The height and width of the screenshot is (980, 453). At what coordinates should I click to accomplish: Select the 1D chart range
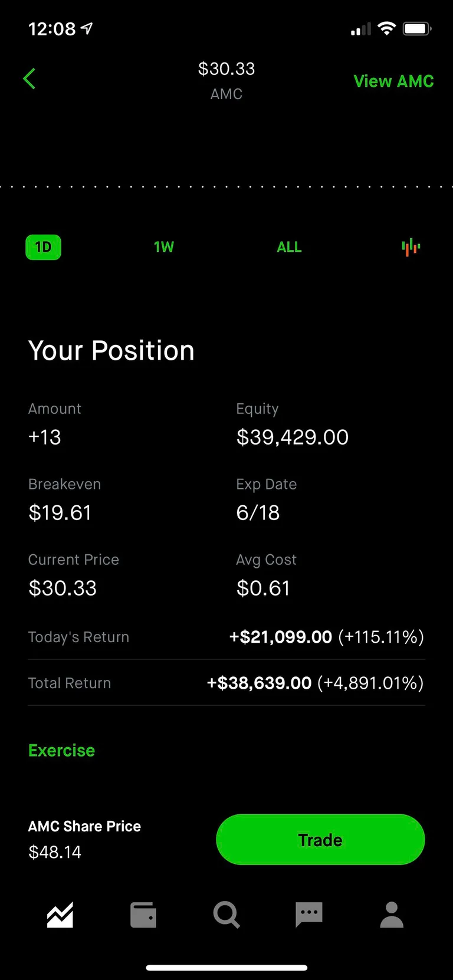coord(43,247)
